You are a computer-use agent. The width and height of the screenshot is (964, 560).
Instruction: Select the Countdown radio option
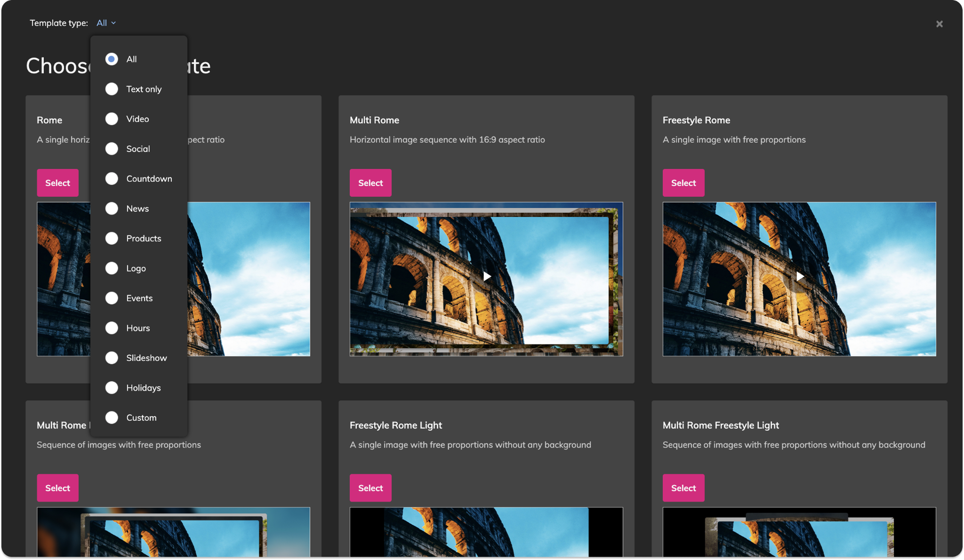(x=112, y=179)
